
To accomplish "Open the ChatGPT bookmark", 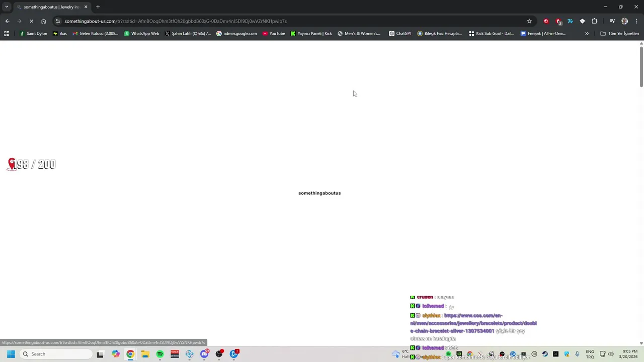I will tap(400, 34).
